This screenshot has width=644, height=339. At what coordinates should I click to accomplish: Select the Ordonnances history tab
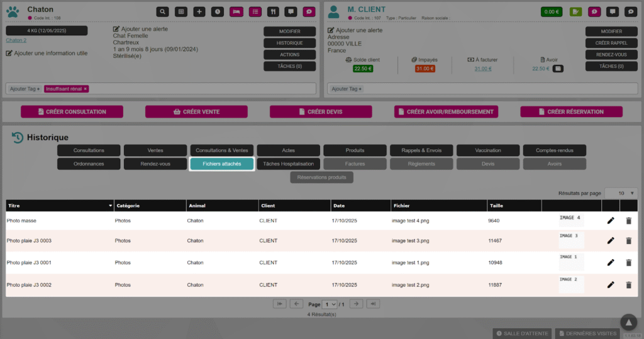[x=89, y=164]
